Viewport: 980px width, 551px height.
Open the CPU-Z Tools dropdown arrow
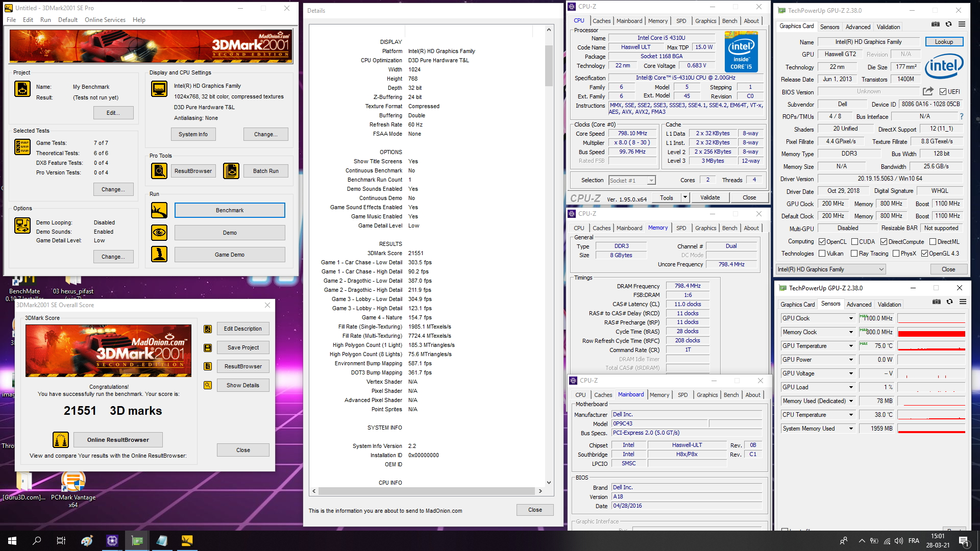click(x=685, y=197)
